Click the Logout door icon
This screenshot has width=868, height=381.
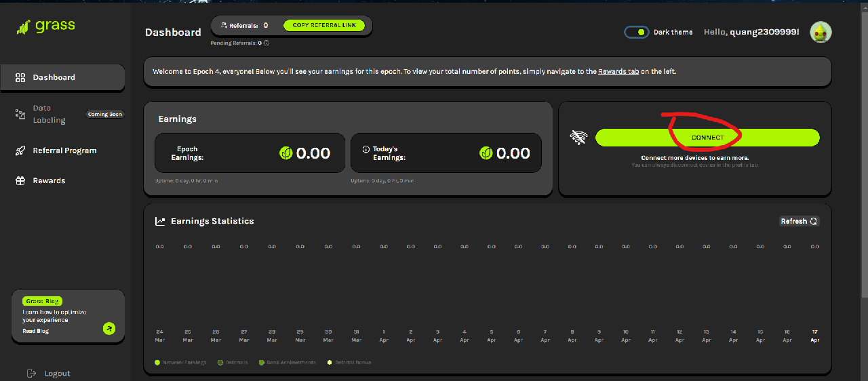(x=31, y=374)
